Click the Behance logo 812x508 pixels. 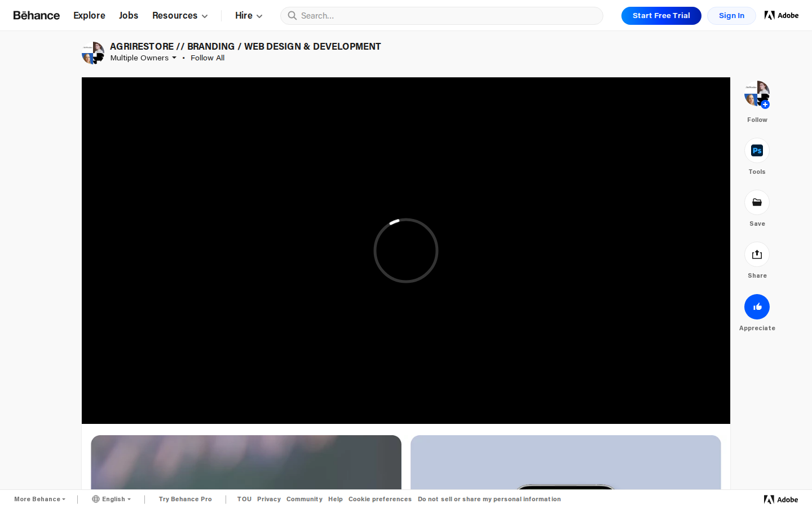pos(37,15)
